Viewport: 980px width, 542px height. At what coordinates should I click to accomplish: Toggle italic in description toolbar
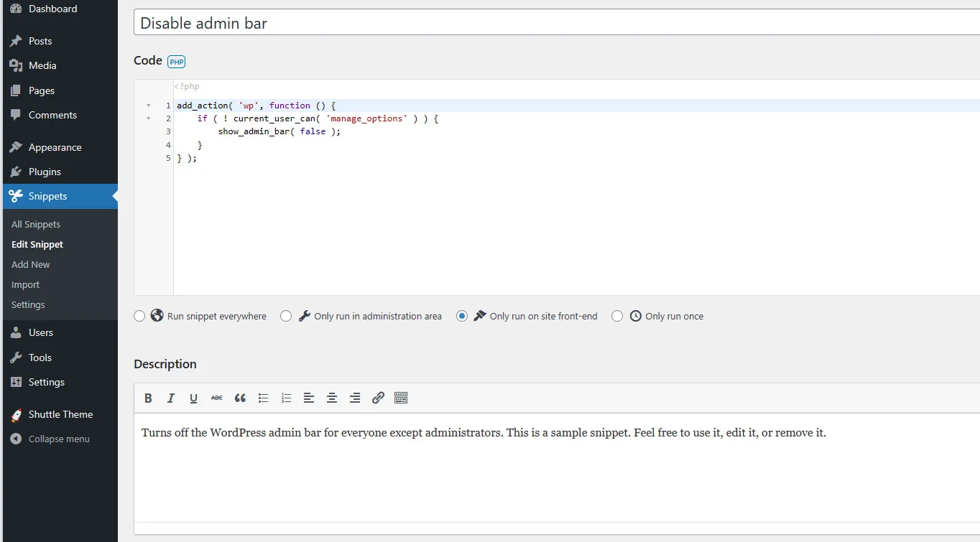(x=171, y=398)
